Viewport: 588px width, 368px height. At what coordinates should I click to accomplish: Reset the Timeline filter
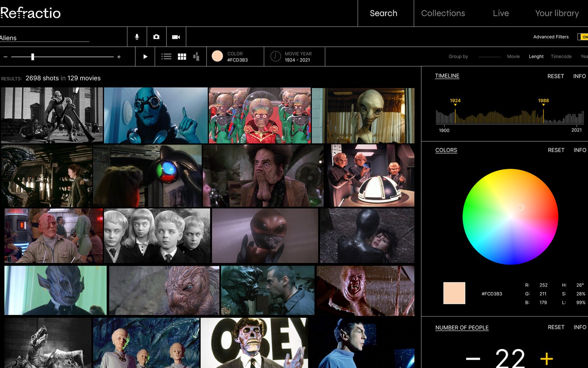(556, 76)
